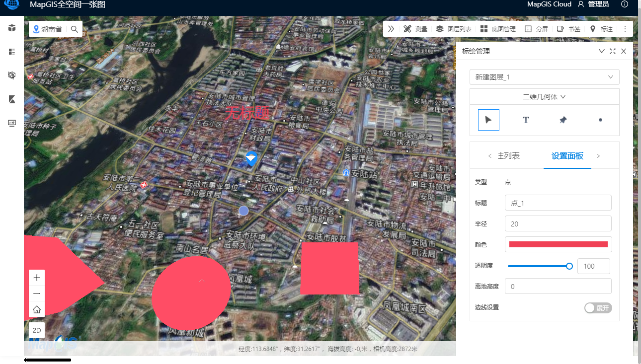Open 底图管理 basemap manager

tap(498, 29)
